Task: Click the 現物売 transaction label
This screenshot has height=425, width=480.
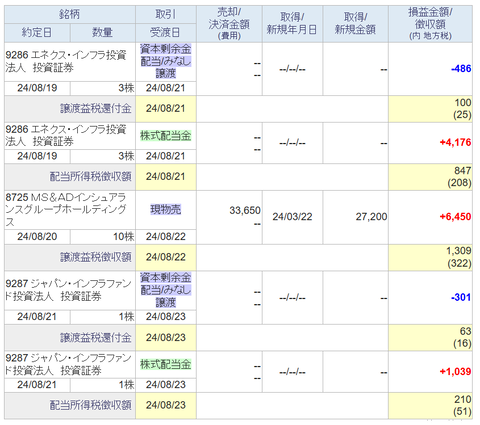Action: pyautogui.click(x=166, y=210)
